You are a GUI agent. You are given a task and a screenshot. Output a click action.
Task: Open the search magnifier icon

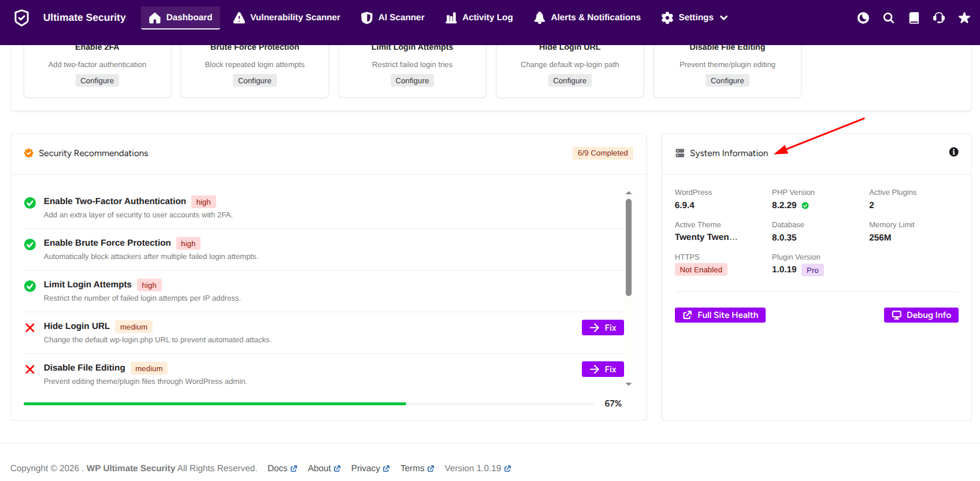click(x=889, y=18)
